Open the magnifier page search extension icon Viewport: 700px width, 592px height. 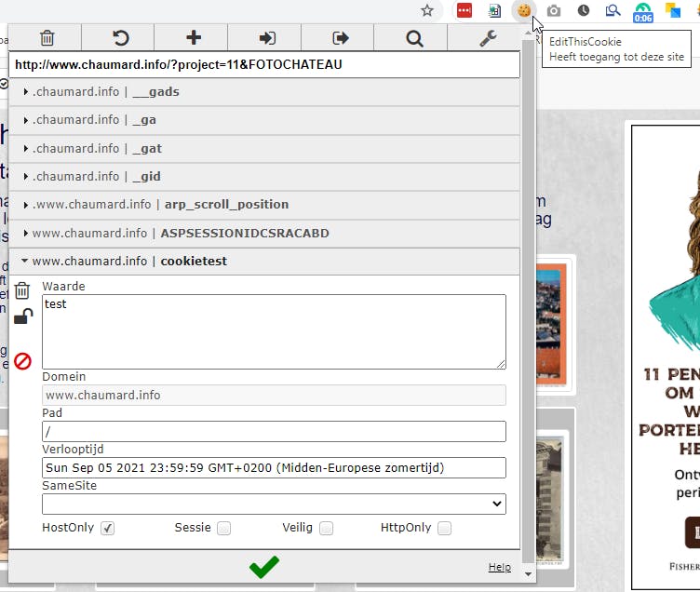612,10
